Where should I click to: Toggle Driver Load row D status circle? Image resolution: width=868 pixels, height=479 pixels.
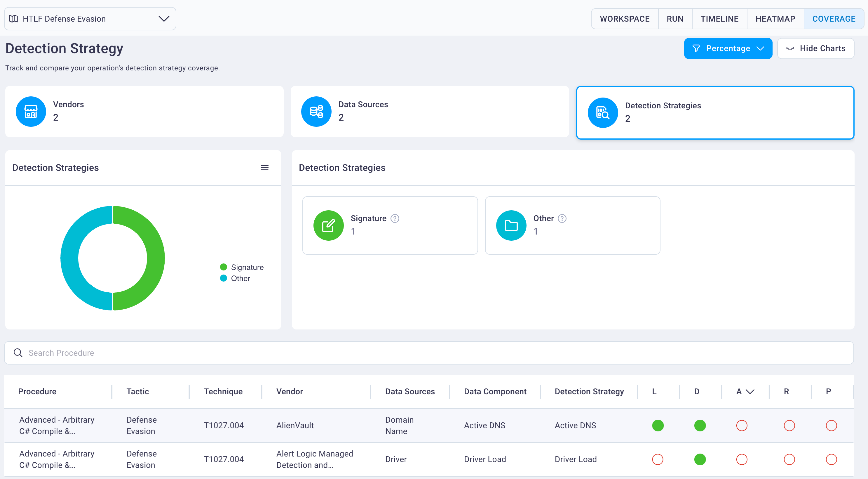click(700, 459)
